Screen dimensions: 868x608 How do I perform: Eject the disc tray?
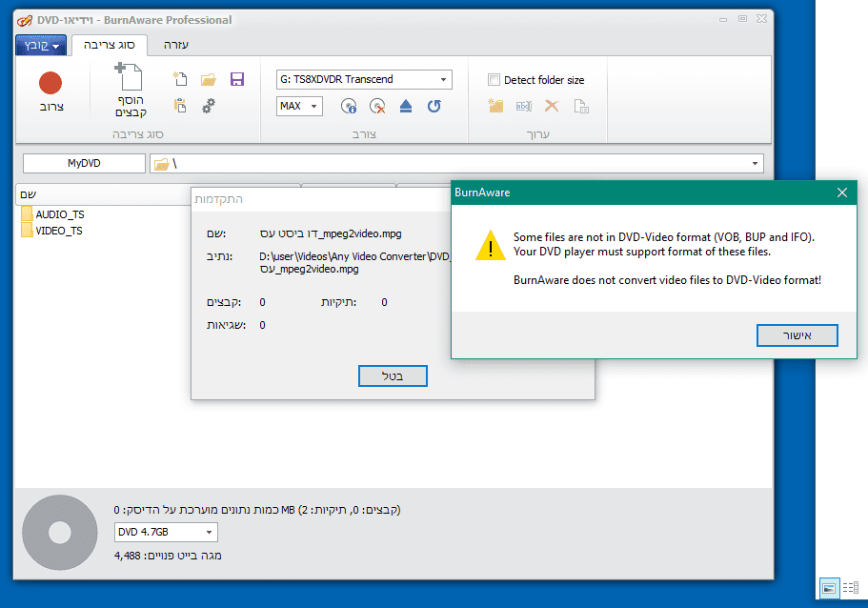point(406,106)
